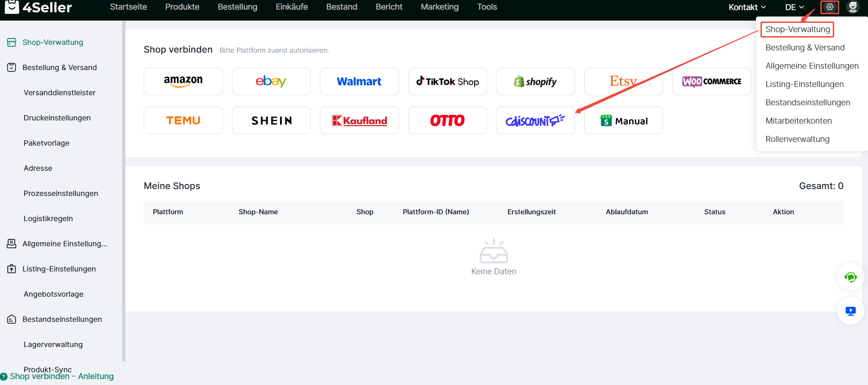The width and height of the screenshot is (868, 385).
Task: Click the Aktion column header
Action: [x=783, y=212]
